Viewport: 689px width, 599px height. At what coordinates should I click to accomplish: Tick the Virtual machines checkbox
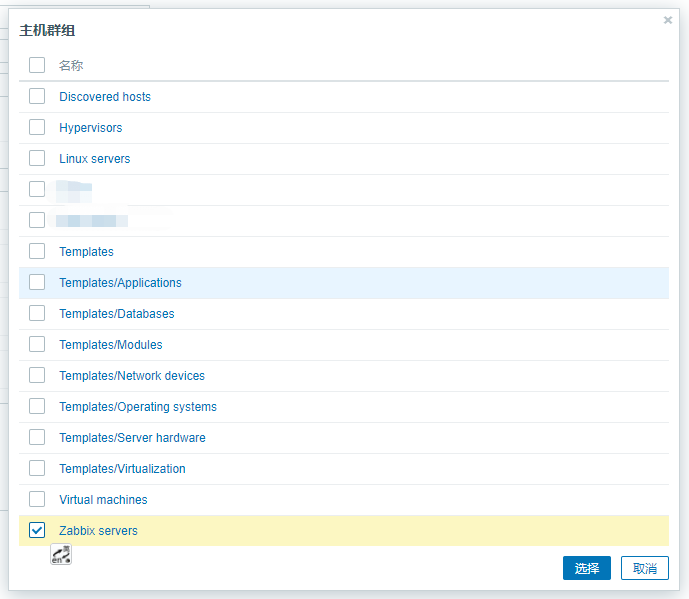pyautogui.click(x=37, y=499)
